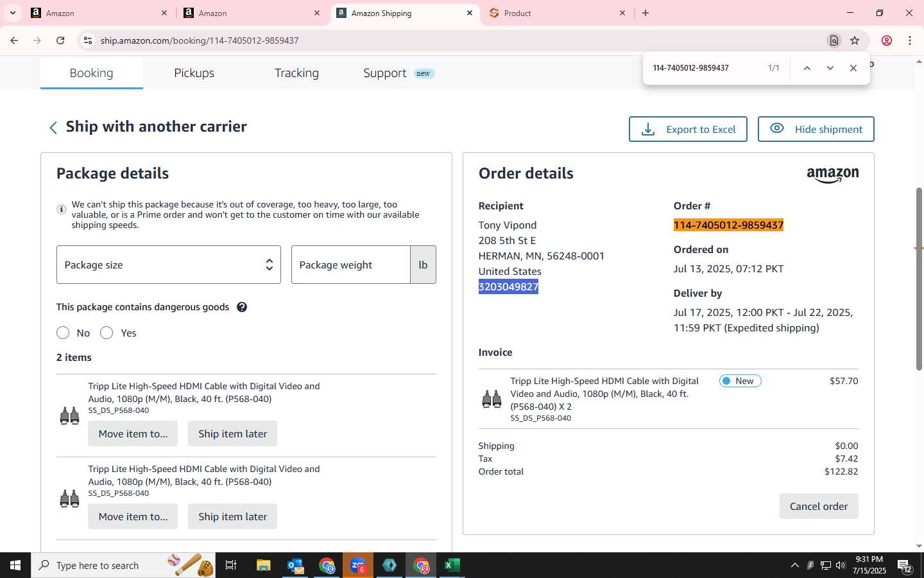Open site information icon in address bar
The height and width of the screenshot is (578, 924).
pyautogui.click(x=88, y=40)
